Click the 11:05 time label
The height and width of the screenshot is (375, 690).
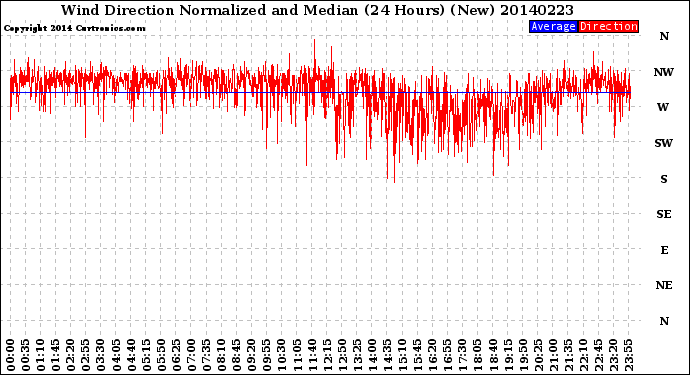(x=297, y=355)
